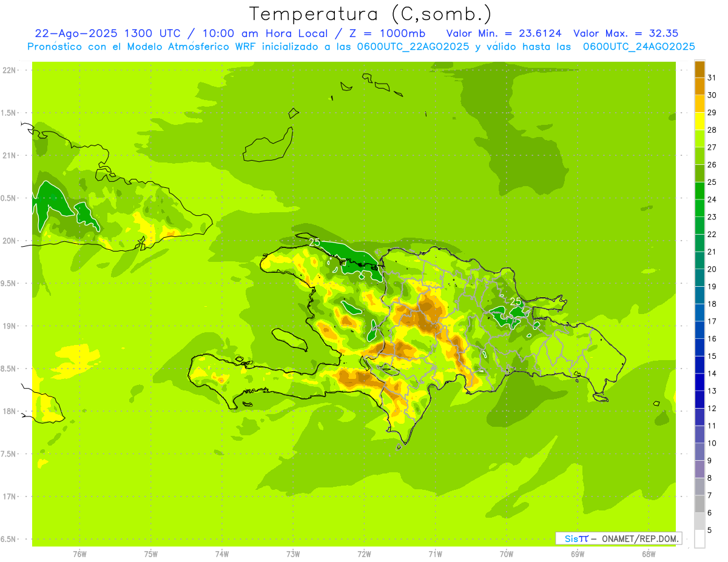Click the '28' colorbar value label
The height and width of the screenshot is (562, 728).
click(712, 130)
